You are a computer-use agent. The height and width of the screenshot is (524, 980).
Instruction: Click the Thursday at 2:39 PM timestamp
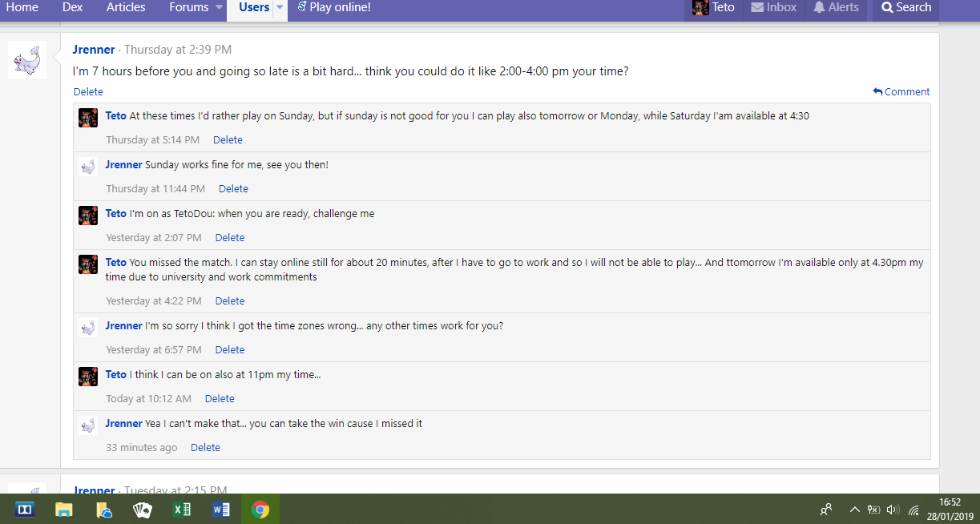pos(178,50)
